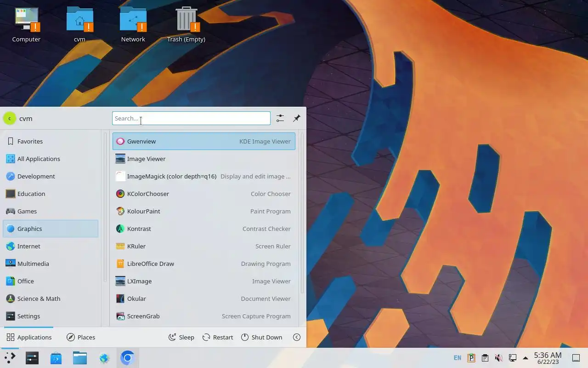Screen dimensions: 588x368
Task: Open web browser globe taskbar icon
Action: [x=104, y=358]
